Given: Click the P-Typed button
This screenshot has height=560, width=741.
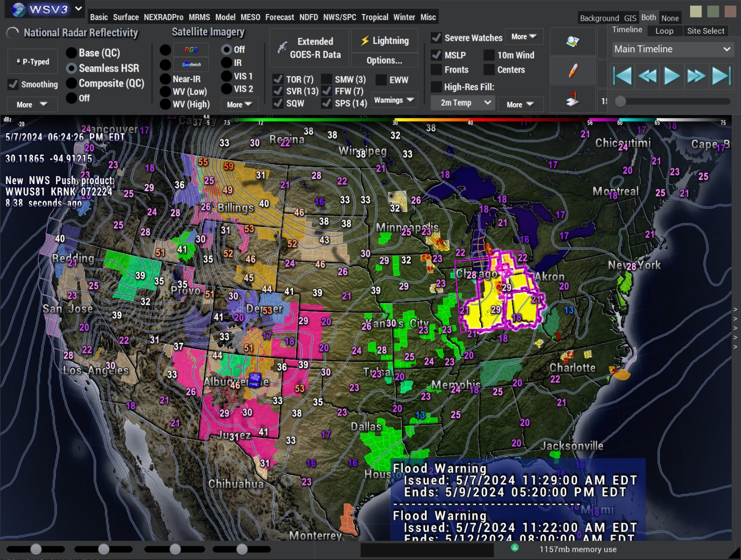Looking at the screenshot, I should click(32, 62).
